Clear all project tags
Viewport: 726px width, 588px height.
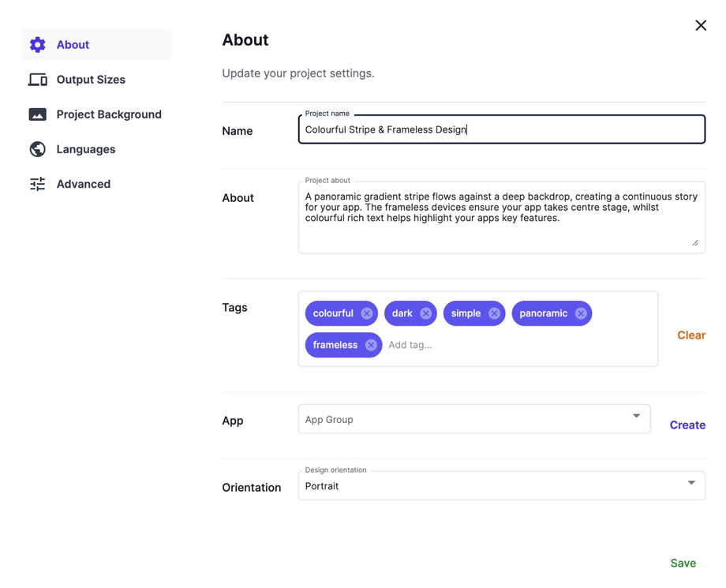[x=691, y=335]
